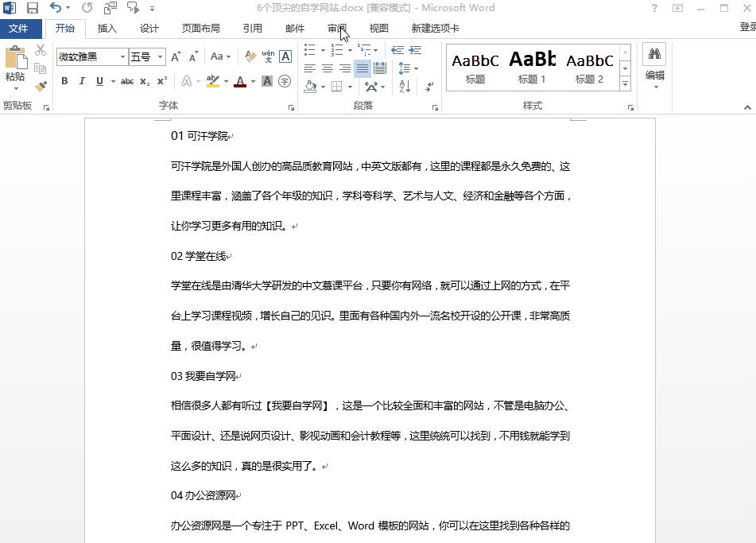Apply character border icon
The image size is (756, 543).
pyautogui.click(x=285, y=57)
